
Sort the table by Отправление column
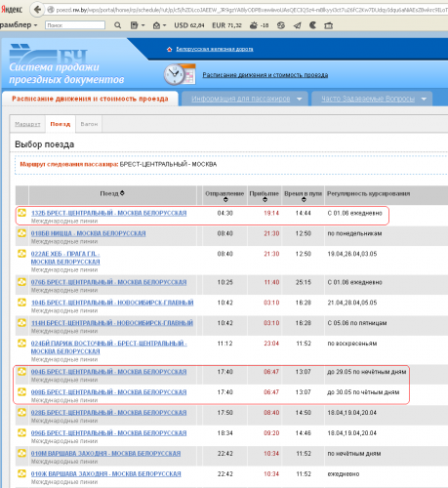(225, 200)
